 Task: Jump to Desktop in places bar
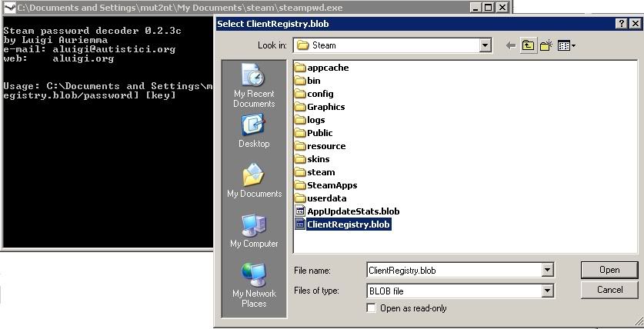254,131
